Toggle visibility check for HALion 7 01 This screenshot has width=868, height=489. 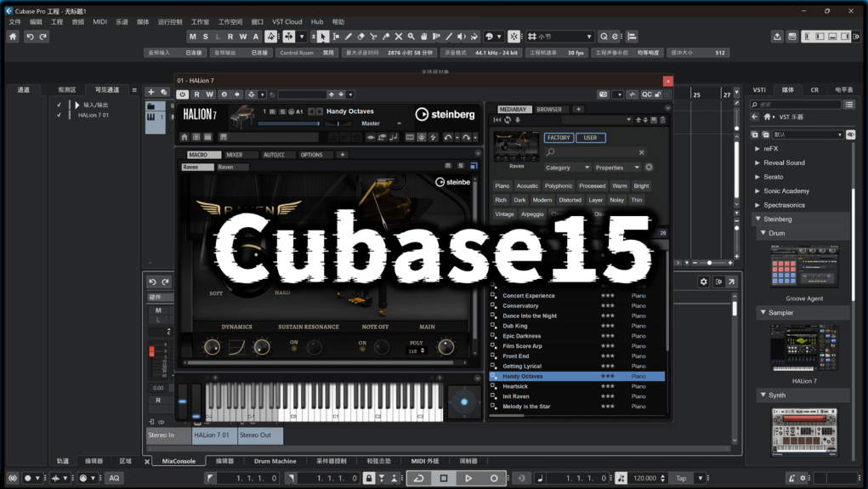(59, 115)
